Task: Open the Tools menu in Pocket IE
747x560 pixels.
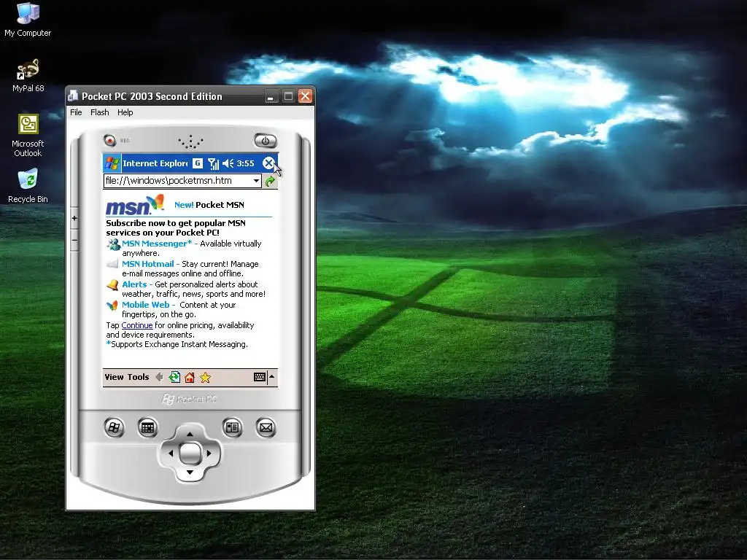Action: click(x=138, y=377)
